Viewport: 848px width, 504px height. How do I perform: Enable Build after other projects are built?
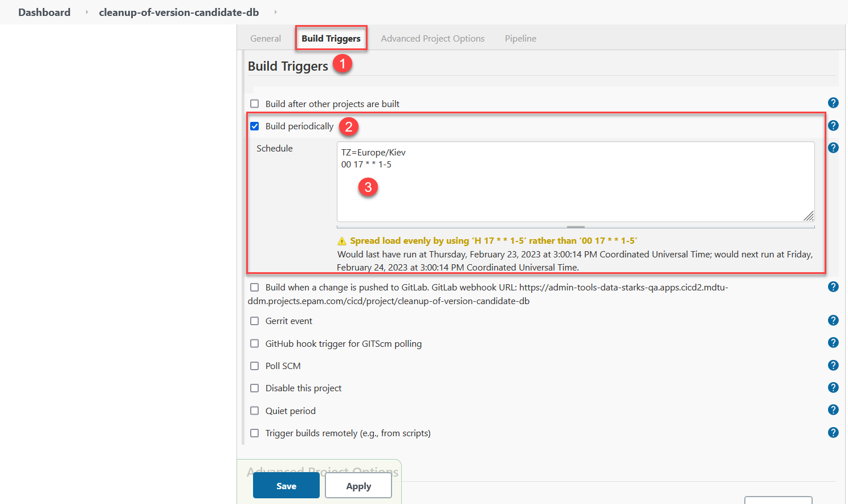click(x=255, y=104)
